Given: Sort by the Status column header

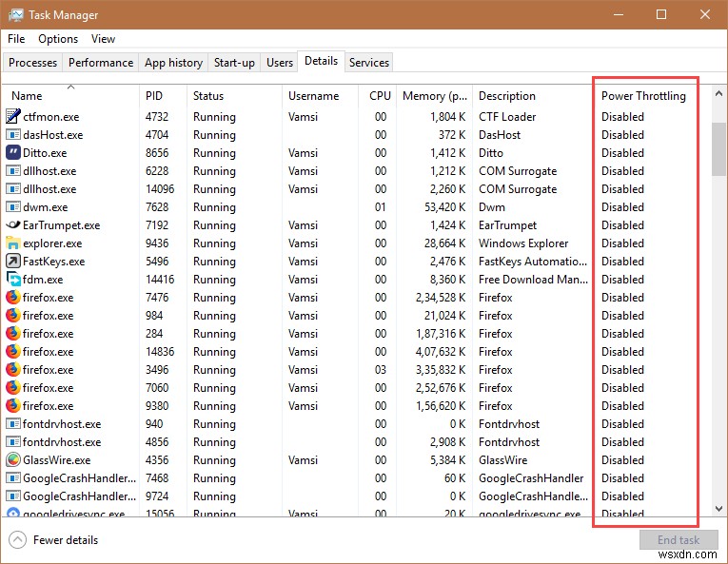Looking at the screenshot, I should pos(234,96).
